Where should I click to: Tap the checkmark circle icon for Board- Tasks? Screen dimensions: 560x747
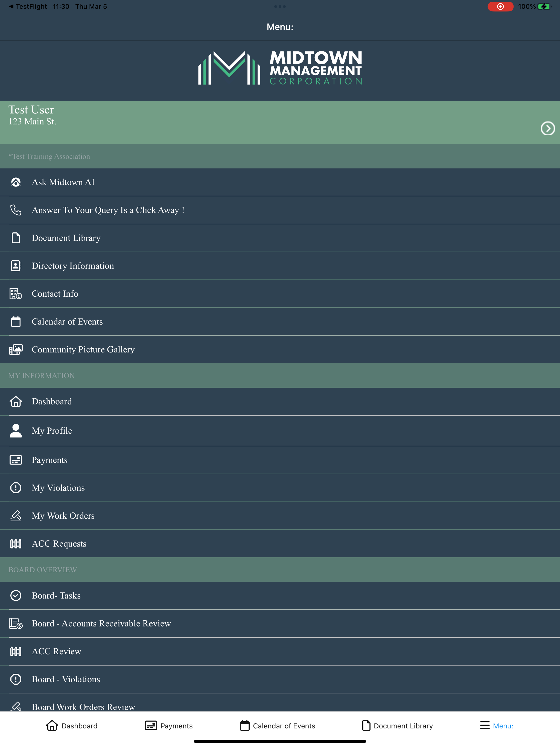tap(16, 595)
